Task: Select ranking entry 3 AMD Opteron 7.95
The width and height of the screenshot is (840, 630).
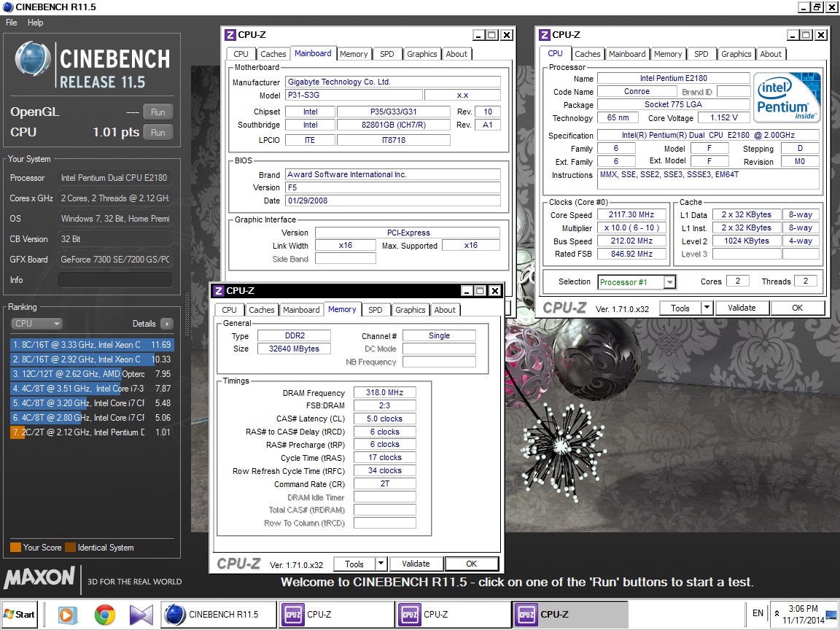Action: (92, 374)
